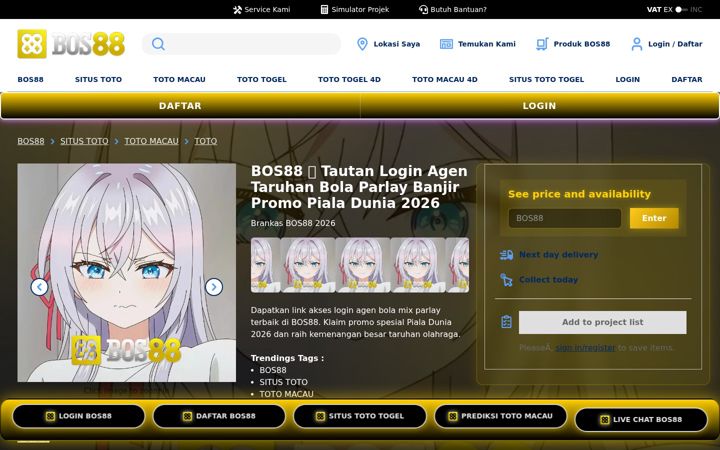Click the project list clipboard icon
The height and width of the screenshot is (450, 720).
[x=506, y=322]
